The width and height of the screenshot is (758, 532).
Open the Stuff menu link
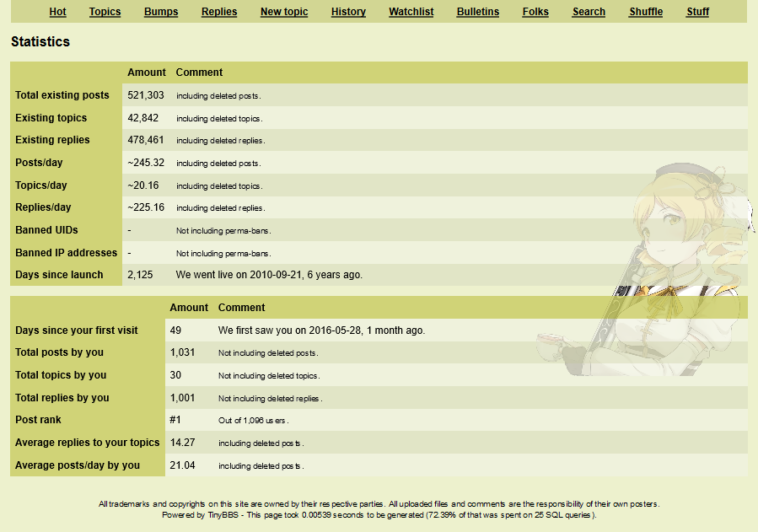coord(697,12)
